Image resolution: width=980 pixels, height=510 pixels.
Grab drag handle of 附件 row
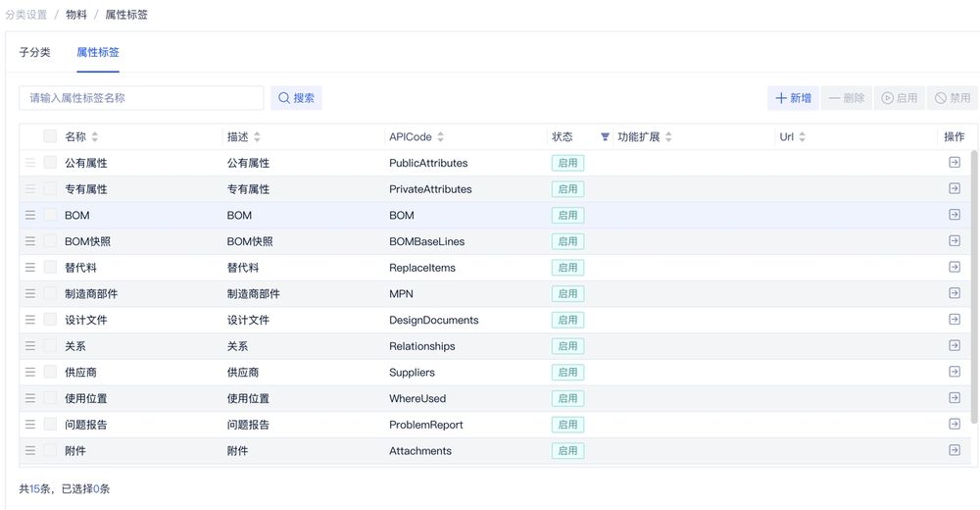coord(30,450)
